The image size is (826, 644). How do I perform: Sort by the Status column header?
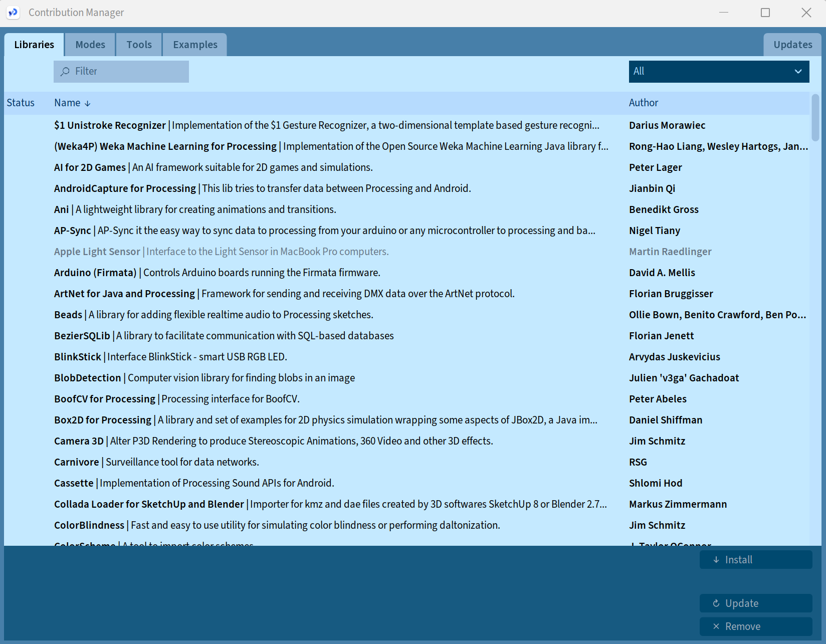[x=21, y=103]
